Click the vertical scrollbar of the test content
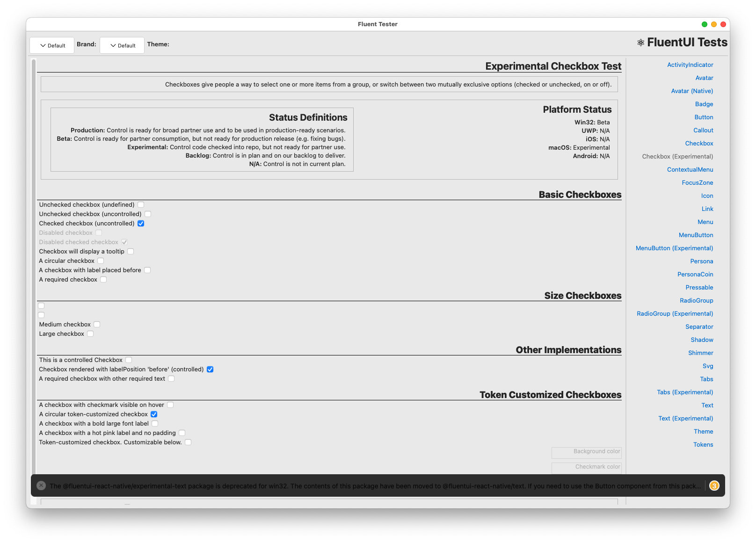Image resolution: width=756 pixels, height=543 pixels. [34, 267]
